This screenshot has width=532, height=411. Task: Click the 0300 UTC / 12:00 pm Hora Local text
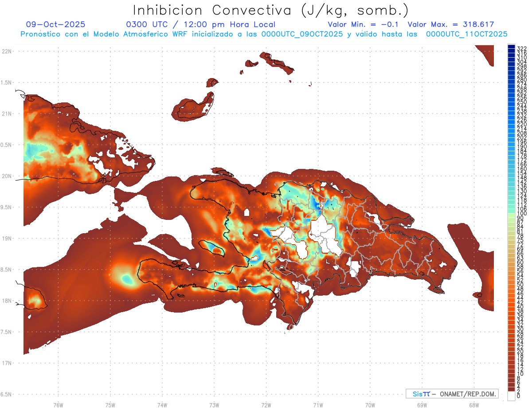click(200, 24)
